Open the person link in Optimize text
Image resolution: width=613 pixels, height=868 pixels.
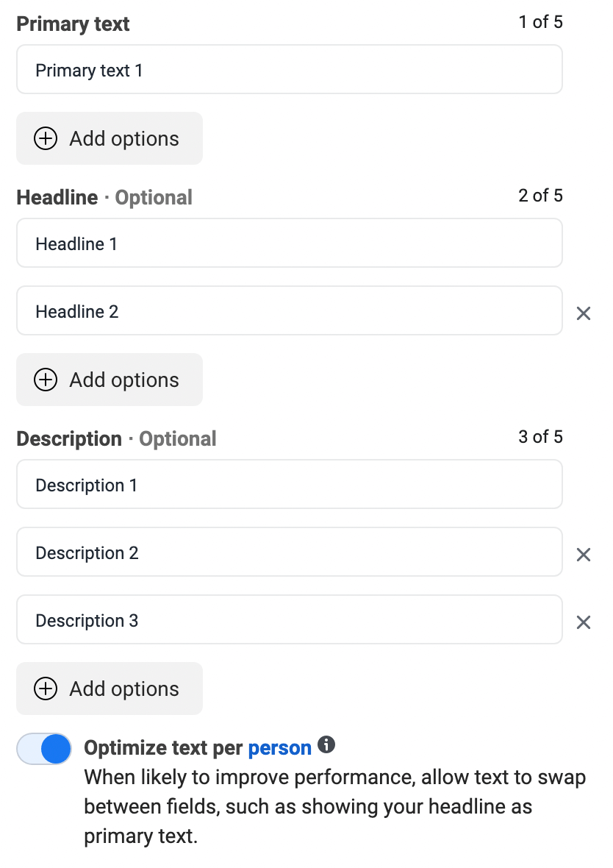tap(279, 747)
